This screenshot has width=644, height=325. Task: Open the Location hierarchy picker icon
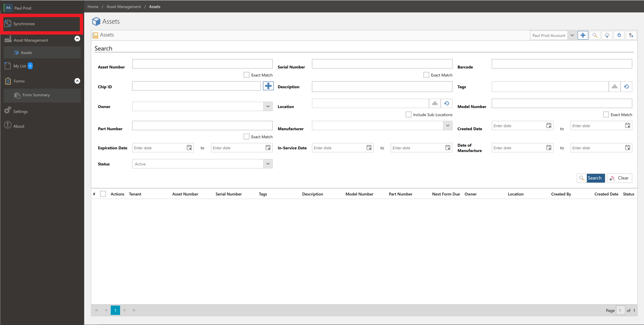point(435,103)
